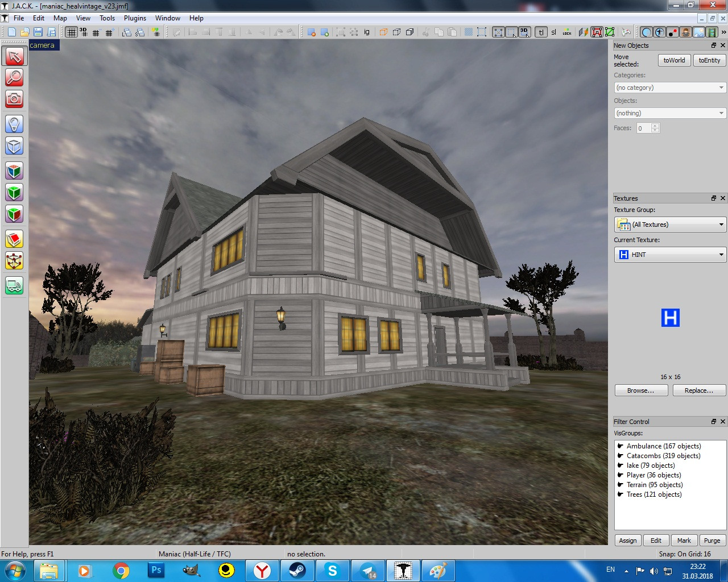Open the Objects '(nothing)' dropdown
Image resolution: width=728 pixels, height=582 pixels.
coord(670,113)
